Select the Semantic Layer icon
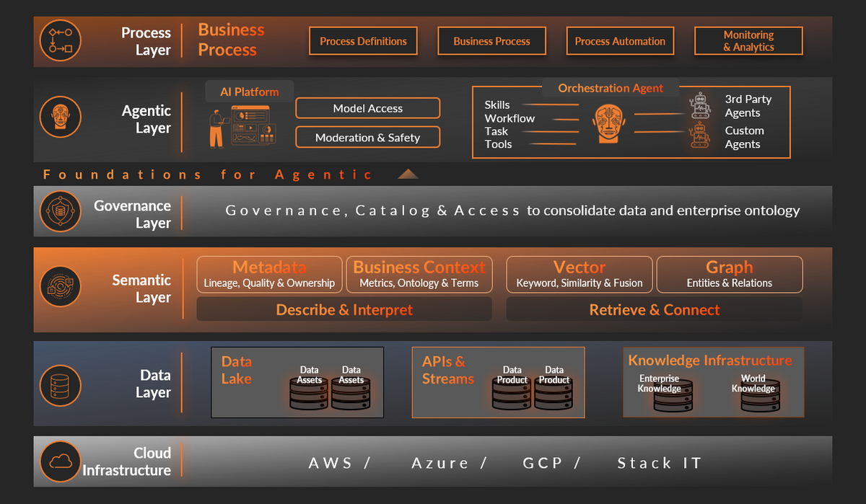 [61, 288]
